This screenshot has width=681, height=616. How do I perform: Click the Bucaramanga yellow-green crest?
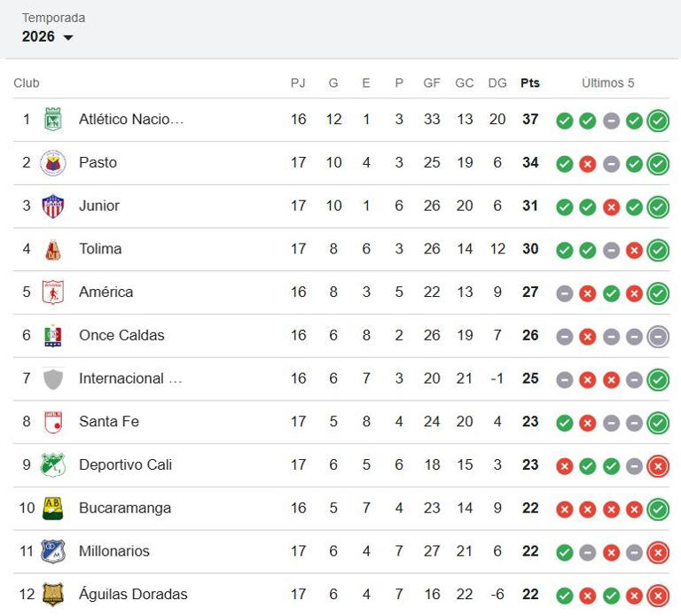[x=53, y=509]
